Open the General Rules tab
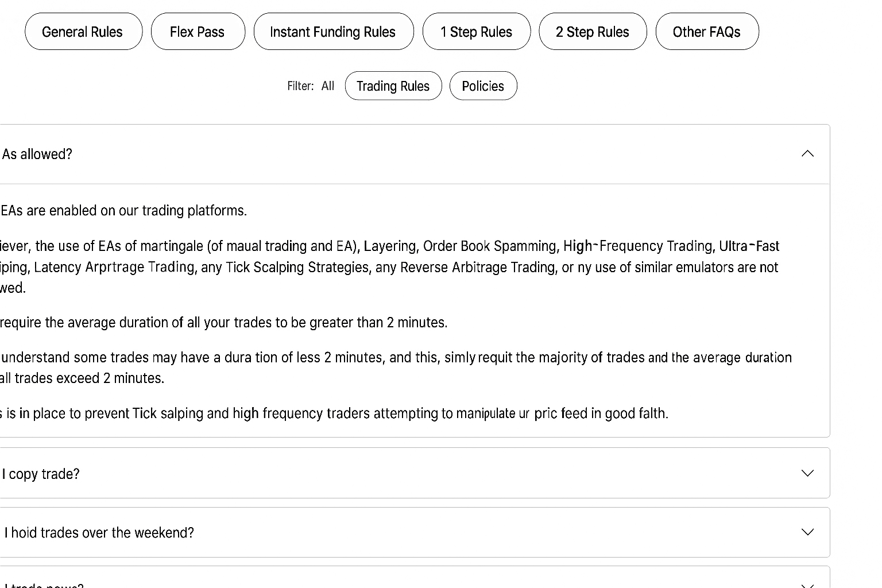This screenshot has width=882, height=588. tap(83, 32)
